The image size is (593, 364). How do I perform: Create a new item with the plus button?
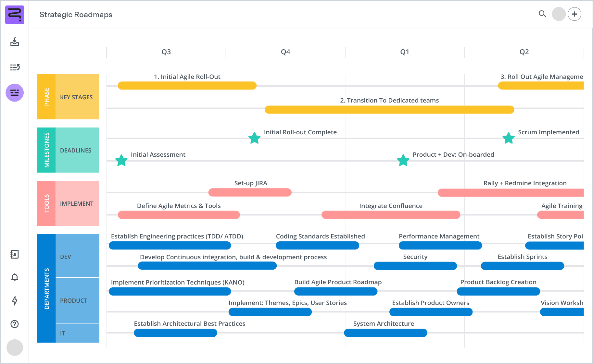574,14
